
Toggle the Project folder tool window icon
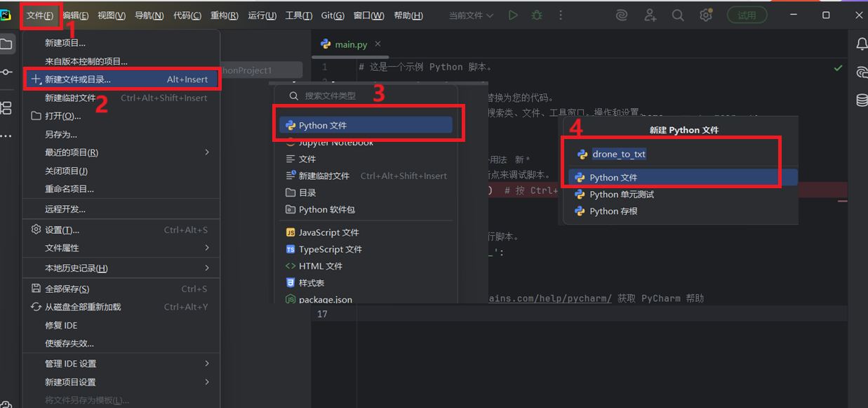tap(6, 44)
